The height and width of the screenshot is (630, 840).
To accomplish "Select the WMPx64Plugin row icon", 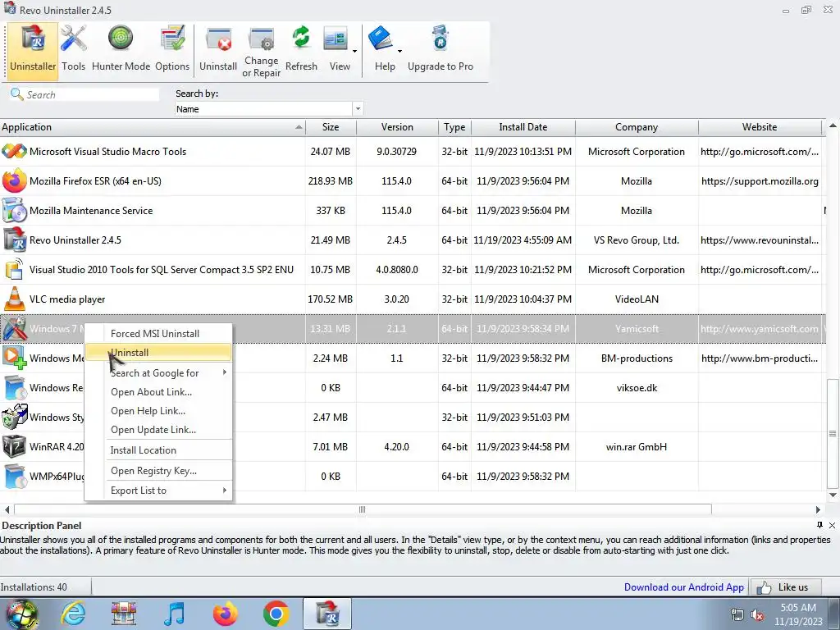I will pos(14,476).
